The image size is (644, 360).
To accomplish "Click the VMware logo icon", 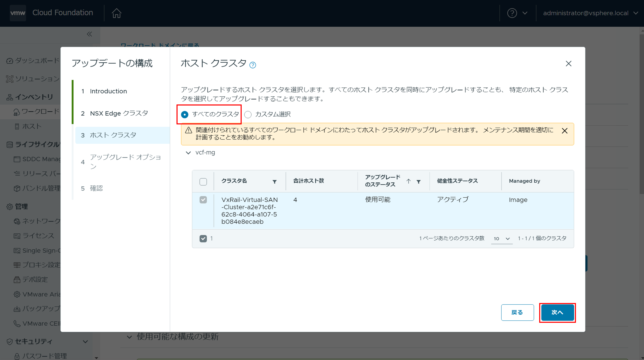I will coord(18,13).
